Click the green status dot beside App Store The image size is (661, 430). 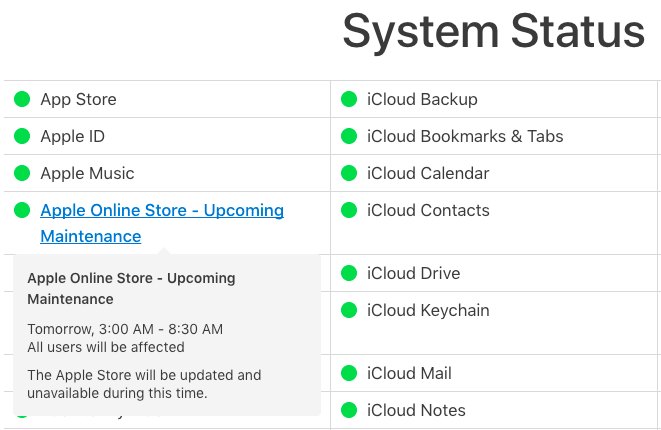(22, 99)
